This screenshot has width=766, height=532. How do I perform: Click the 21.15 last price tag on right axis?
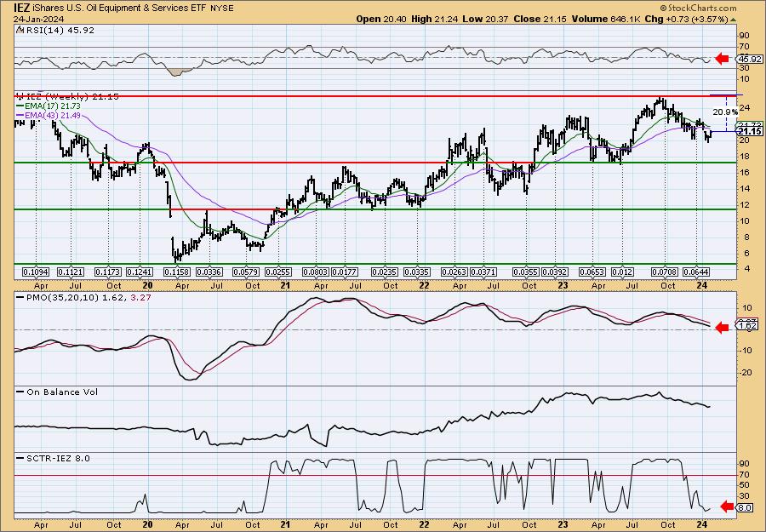[x=750, y=131]
